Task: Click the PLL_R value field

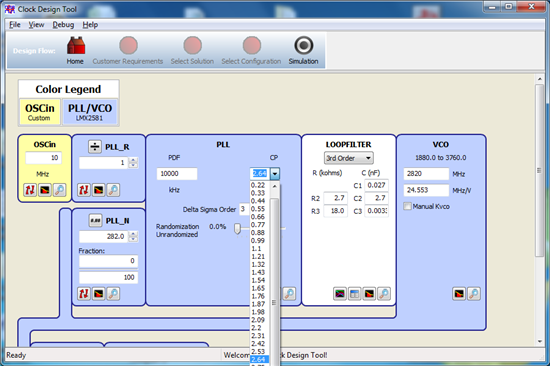Action: pos(104,163)
